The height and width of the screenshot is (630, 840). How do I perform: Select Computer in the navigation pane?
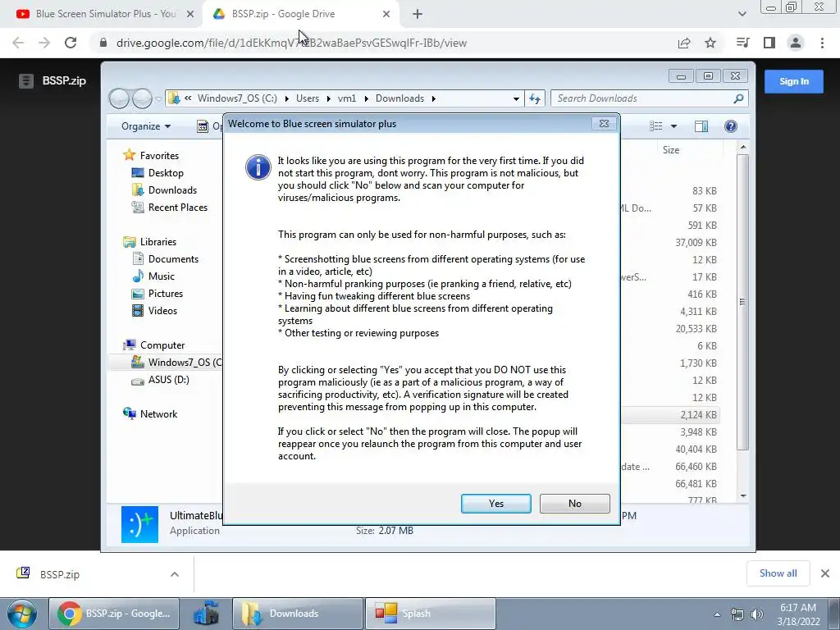(162, 345)
